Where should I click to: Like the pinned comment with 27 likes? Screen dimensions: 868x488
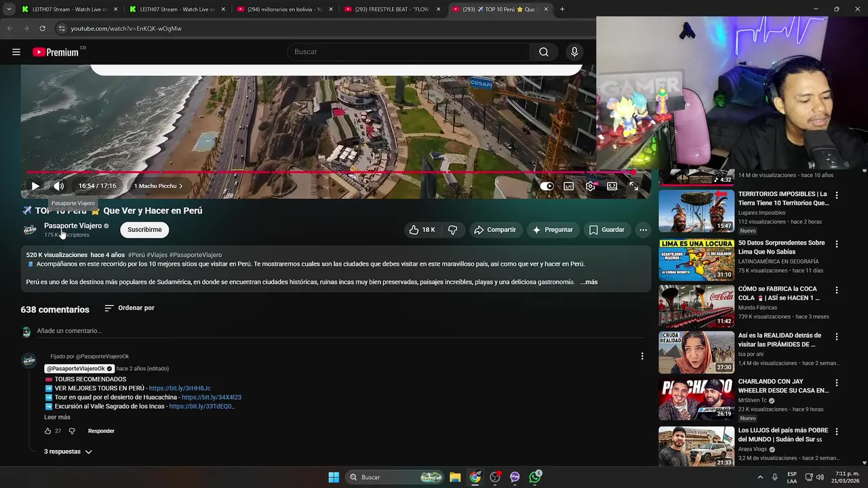point(48,431)
